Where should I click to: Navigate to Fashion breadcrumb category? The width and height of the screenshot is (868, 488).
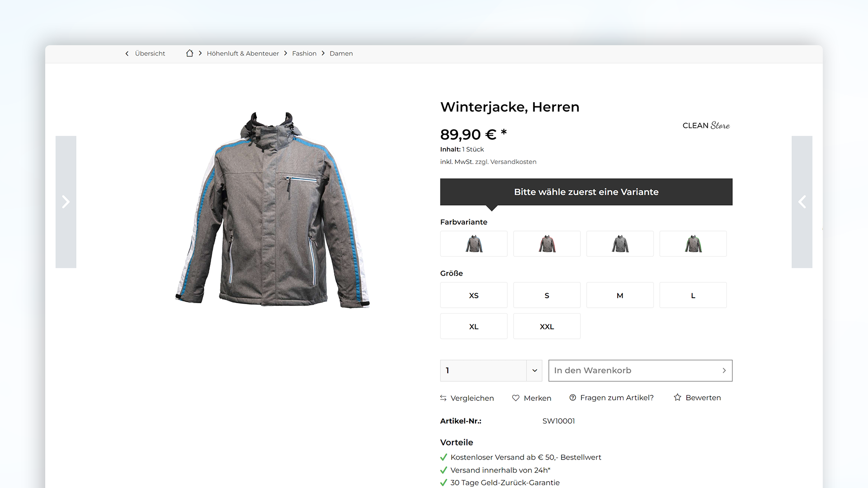304,53
